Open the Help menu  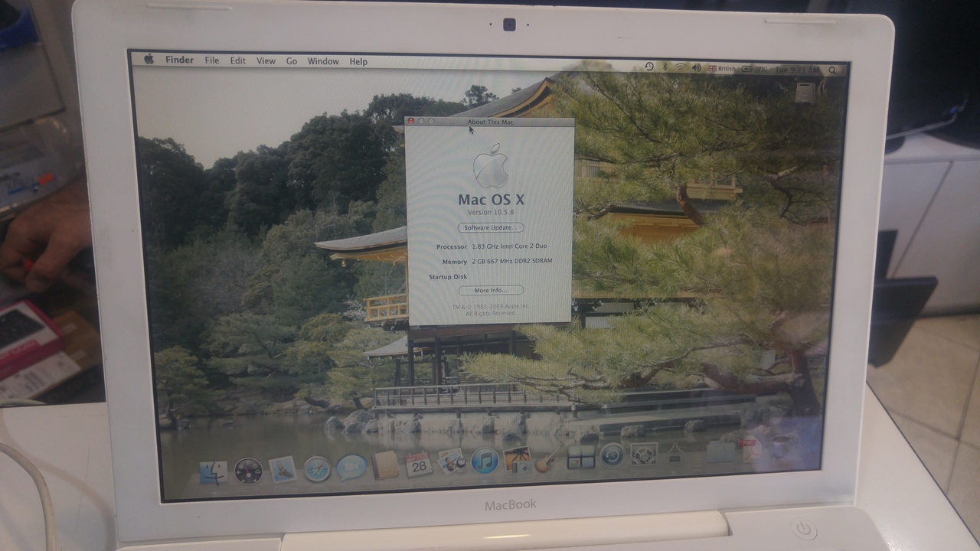pos(358,61)
